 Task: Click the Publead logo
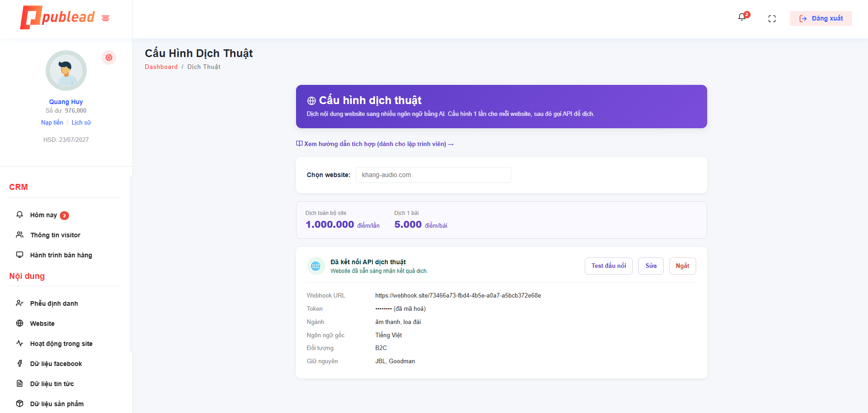tap(58, 17)
